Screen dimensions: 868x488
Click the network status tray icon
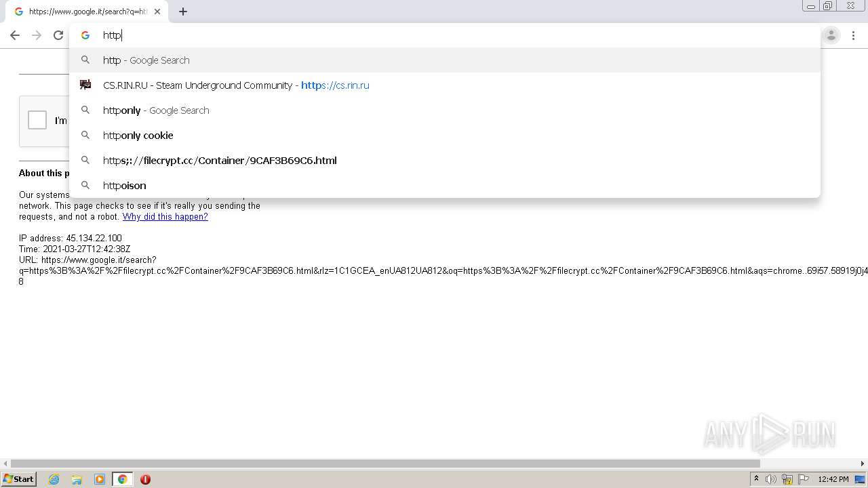click(x=787, y=479)
